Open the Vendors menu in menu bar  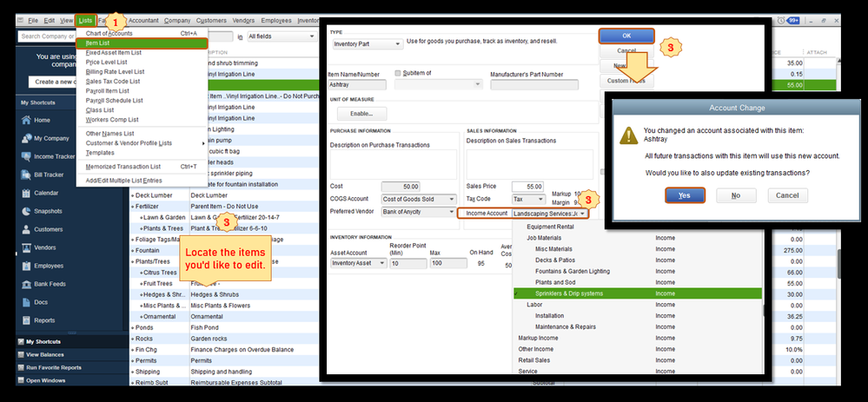point(243,21)
